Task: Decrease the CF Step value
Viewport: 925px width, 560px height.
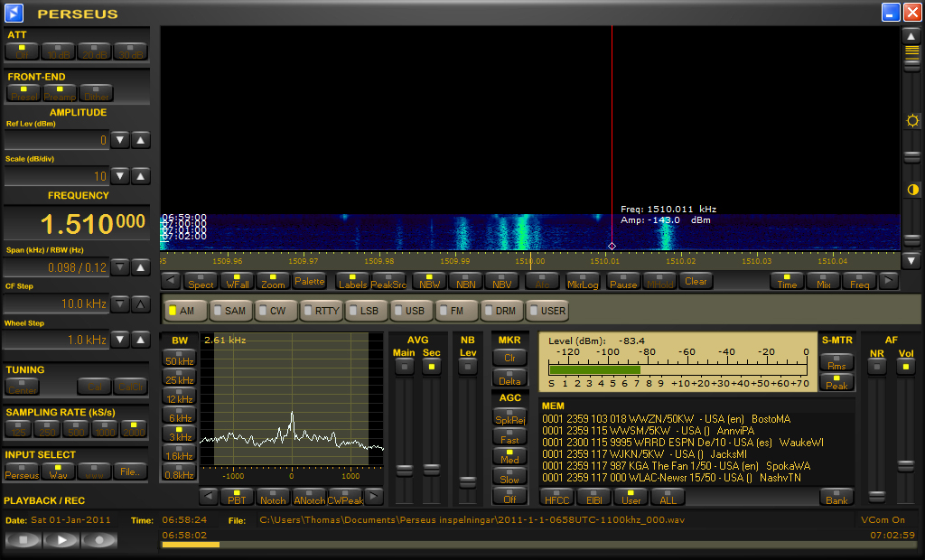Action: tap(120, 303)
